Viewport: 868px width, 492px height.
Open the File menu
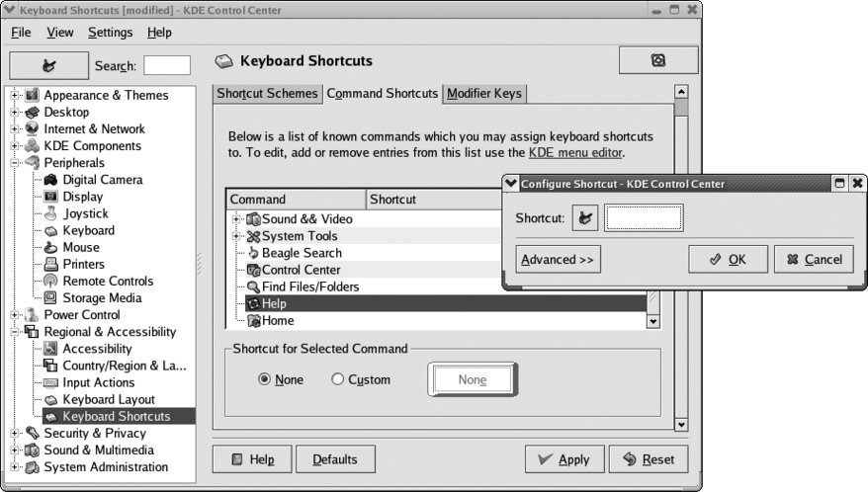[21, 32]
